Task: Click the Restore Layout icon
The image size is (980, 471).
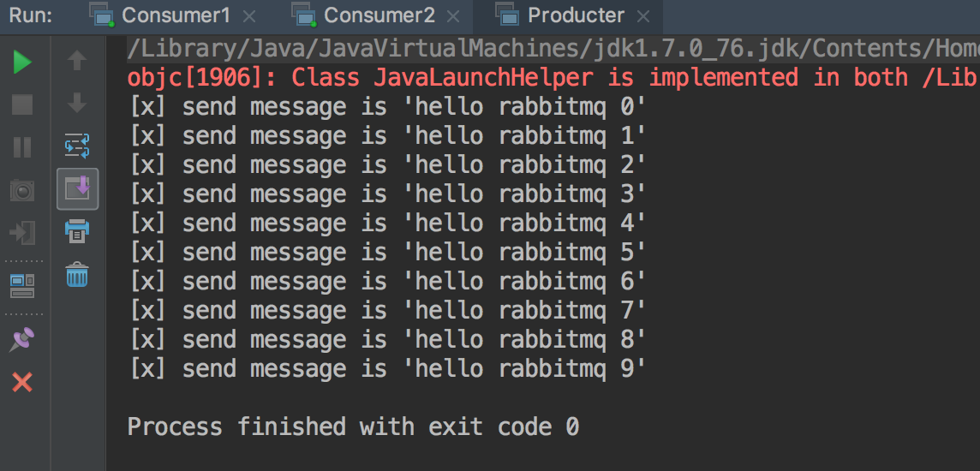Action: (x=22, y=285)
